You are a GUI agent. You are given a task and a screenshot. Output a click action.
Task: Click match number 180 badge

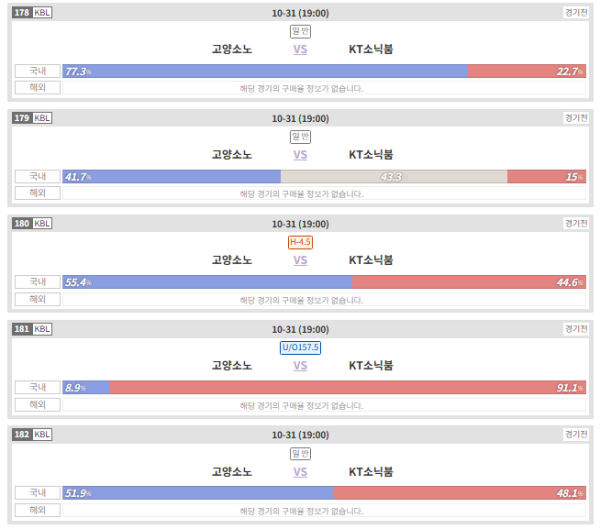pyautogui.click(x=22, y=223)
